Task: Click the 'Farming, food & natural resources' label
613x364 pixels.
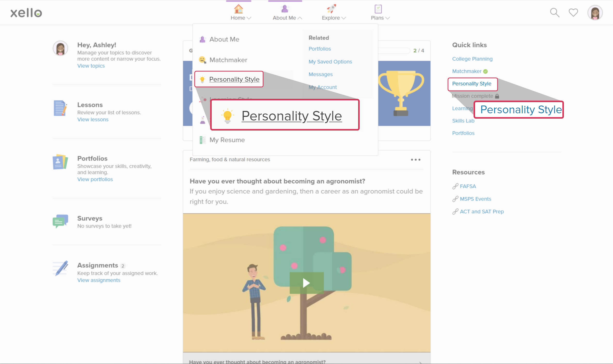Action: tap(230, 159)
